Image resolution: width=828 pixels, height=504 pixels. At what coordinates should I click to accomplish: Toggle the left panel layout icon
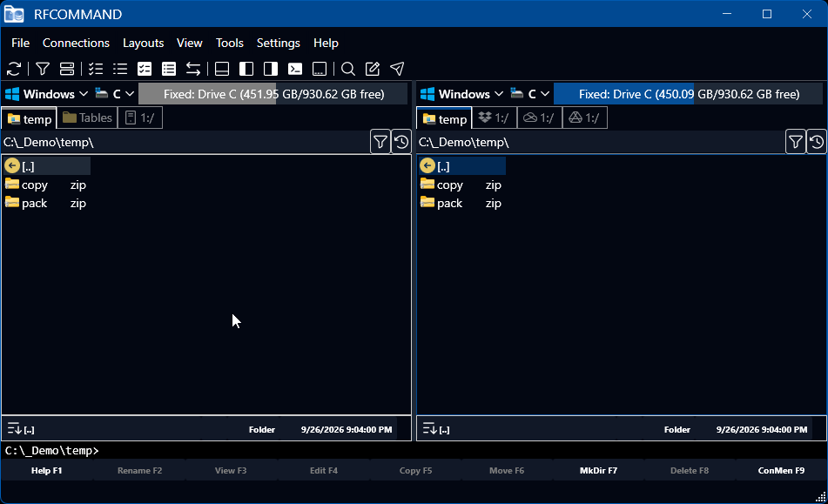point(246,69)
